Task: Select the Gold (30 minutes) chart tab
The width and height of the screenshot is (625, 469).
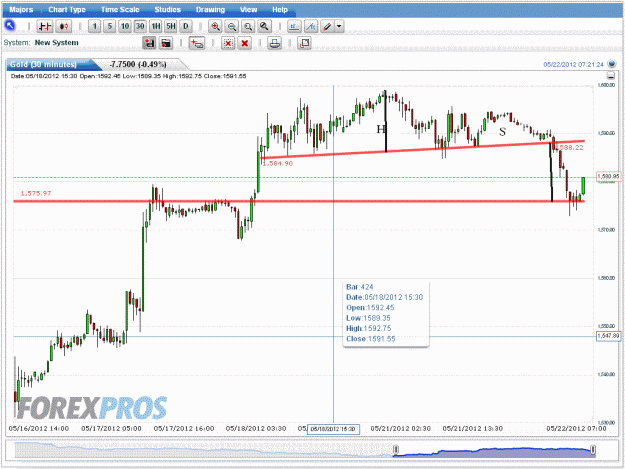Action: click(x=43, y=64)
